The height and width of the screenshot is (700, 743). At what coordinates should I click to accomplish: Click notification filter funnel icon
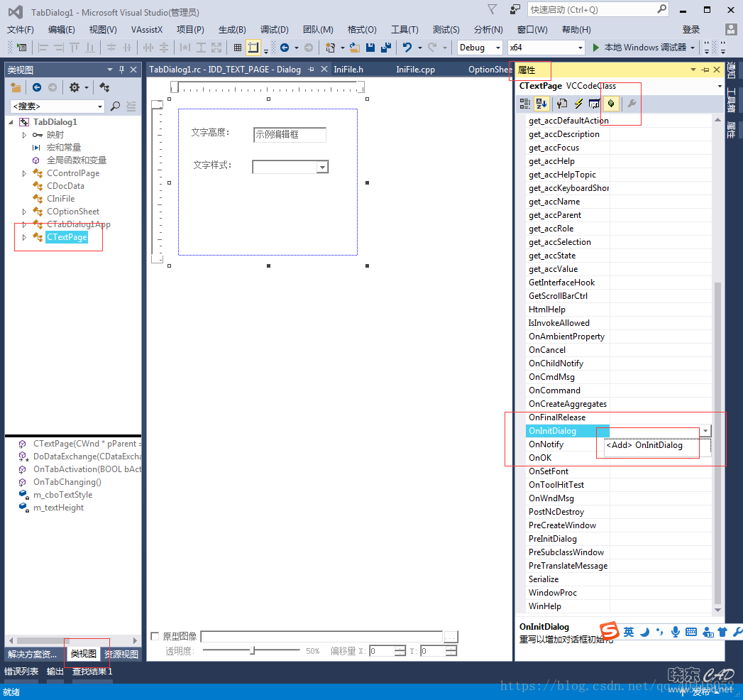pyautogui.click(x=492, y=9)
